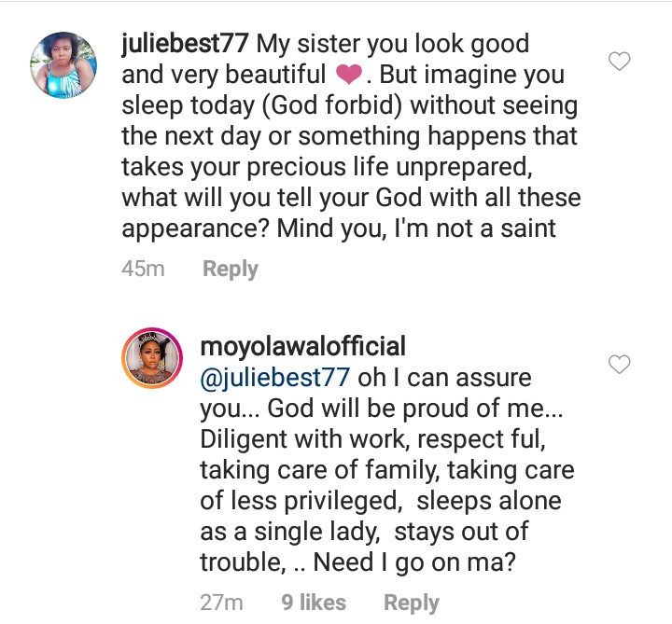Reply to juliebest77's comment
The height and width of the screenshot is (624, 672).
[x=230, y=269]
